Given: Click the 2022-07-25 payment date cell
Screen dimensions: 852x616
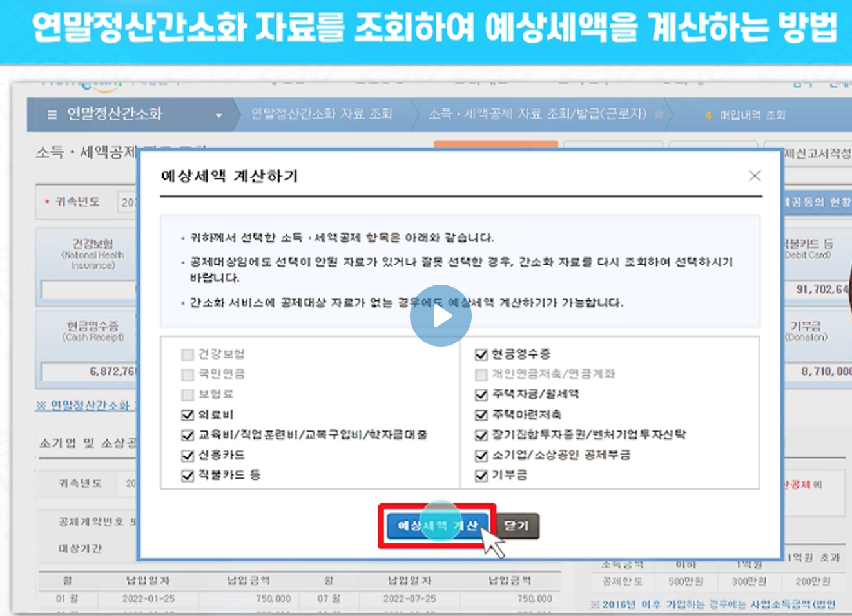Looking at the screenshot, I should (409, 599).
